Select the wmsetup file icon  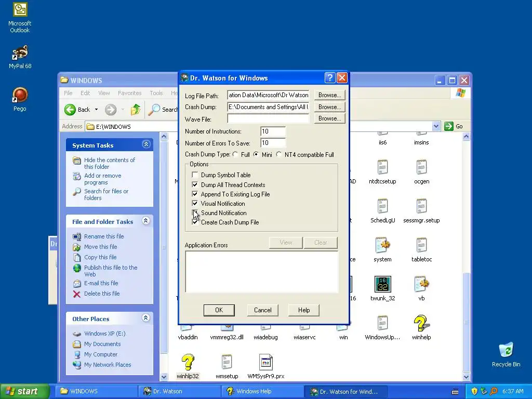click(x=227, y=362)
